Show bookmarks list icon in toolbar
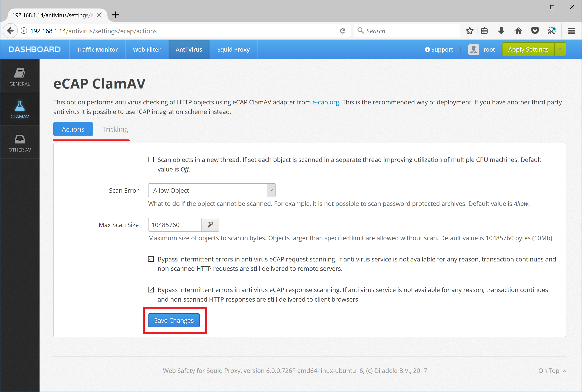The image size is (582, 392). 484,31
